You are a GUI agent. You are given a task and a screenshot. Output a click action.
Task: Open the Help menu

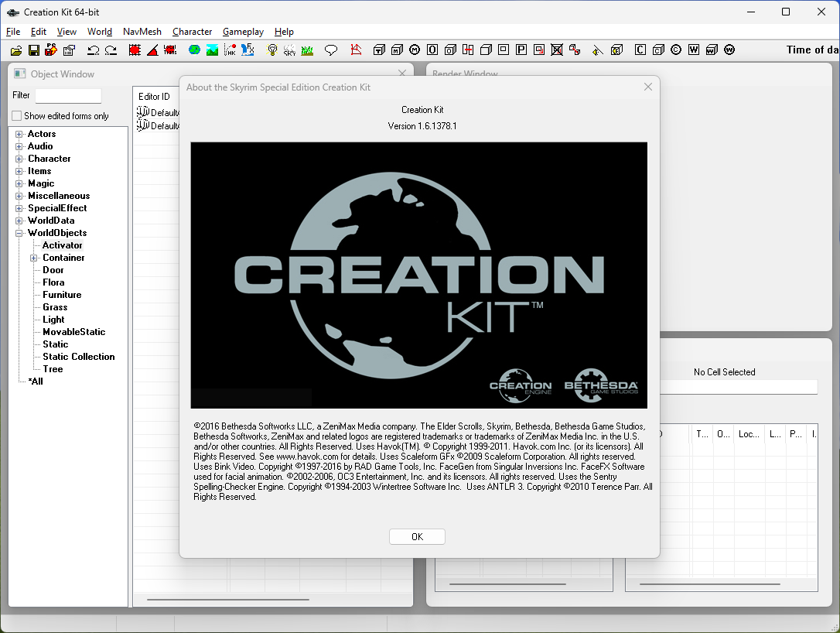284,32
